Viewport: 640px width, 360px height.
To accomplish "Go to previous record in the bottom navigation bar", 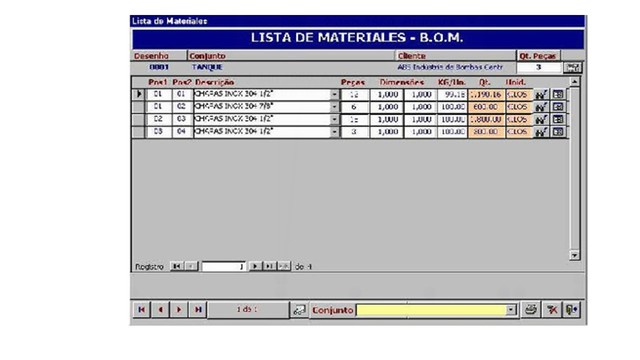I will [x=160, y=310].
